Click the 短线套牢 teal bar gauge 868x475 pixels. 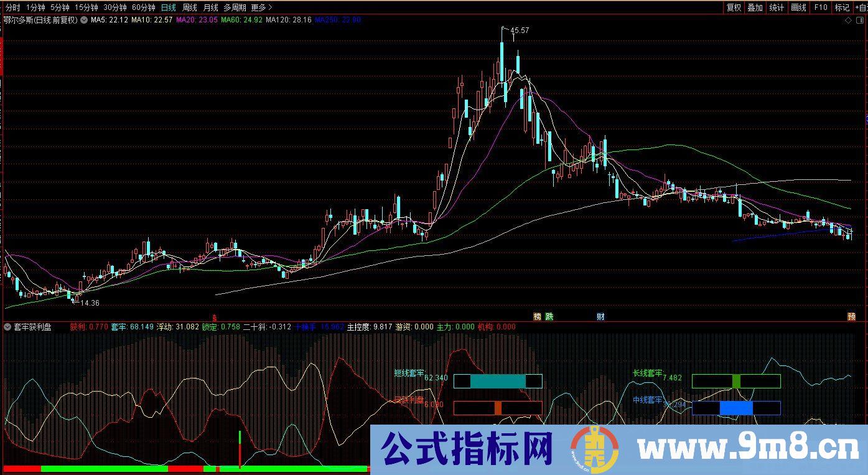coord(498,381)
